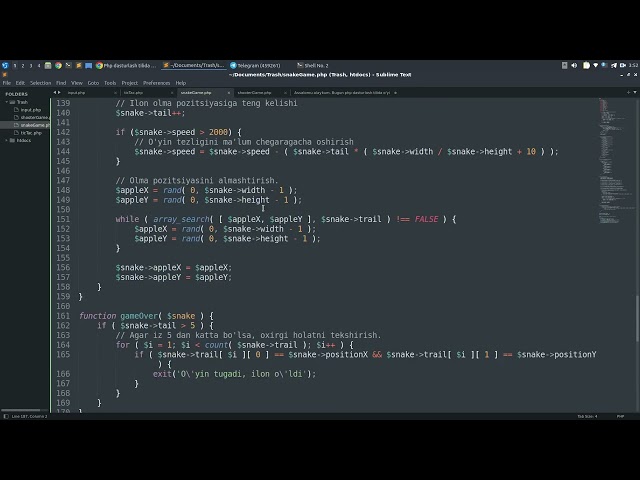Click the vertical editor scrollbar

coord(637,318)
